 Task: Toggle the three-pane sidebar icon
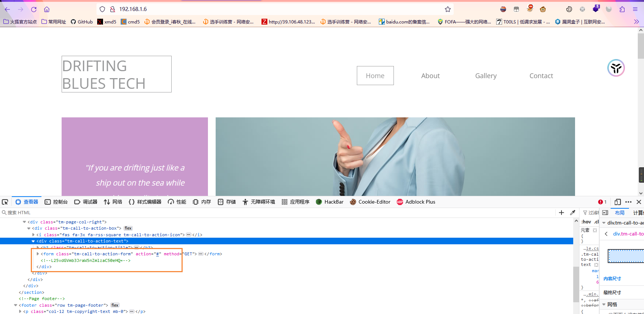[605, 212]
